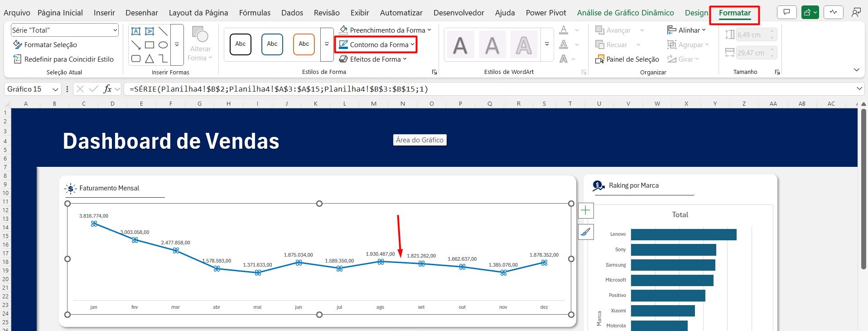The width and height of the screenshot is (868, 331).
Task: Choose the outlined WordArt style
Action: tap(524, 45)
